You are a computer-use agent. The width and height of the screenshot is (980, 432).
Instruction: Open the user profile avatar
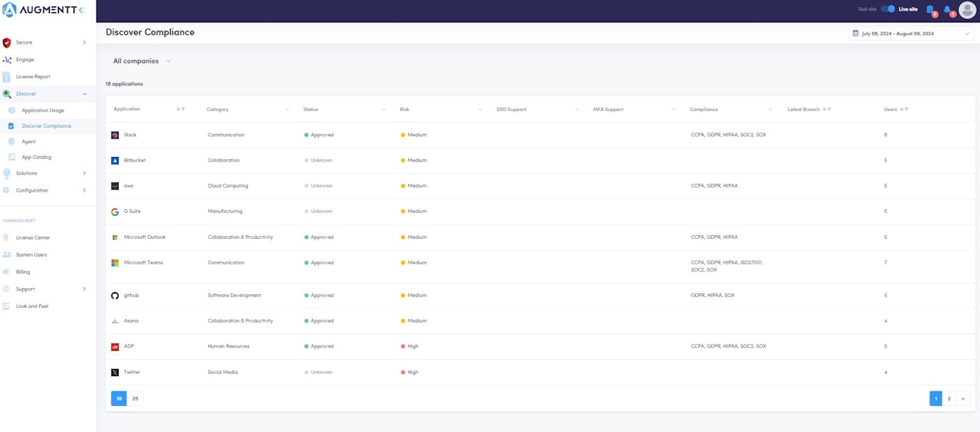click(x=967, y=10)
